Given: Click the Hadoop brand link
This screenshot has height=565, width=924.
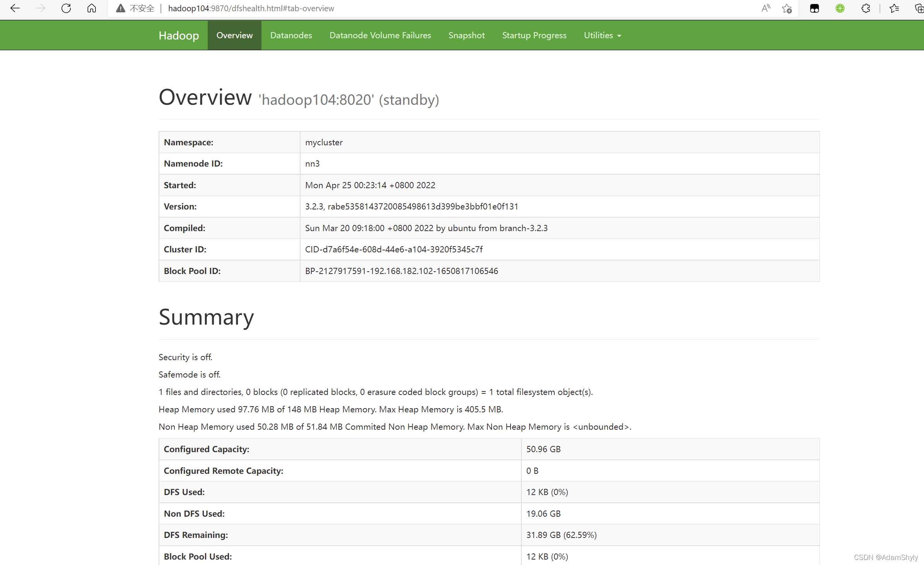Looking at the screenshot, I should 179,35.
